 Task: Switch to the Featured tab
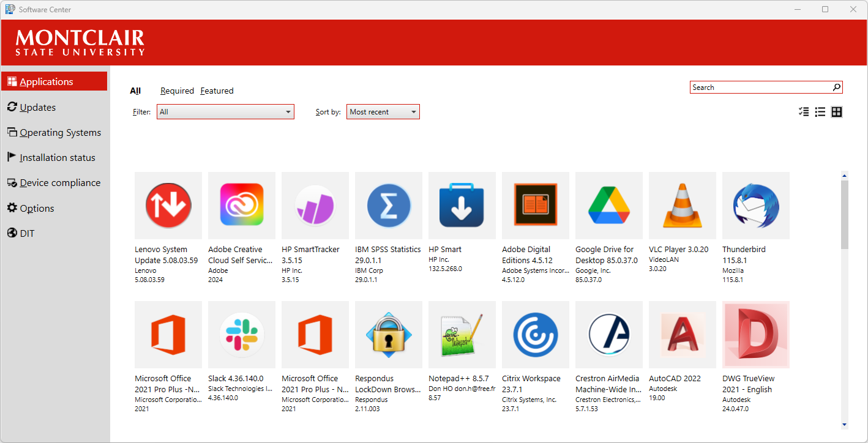coord(217,91)
